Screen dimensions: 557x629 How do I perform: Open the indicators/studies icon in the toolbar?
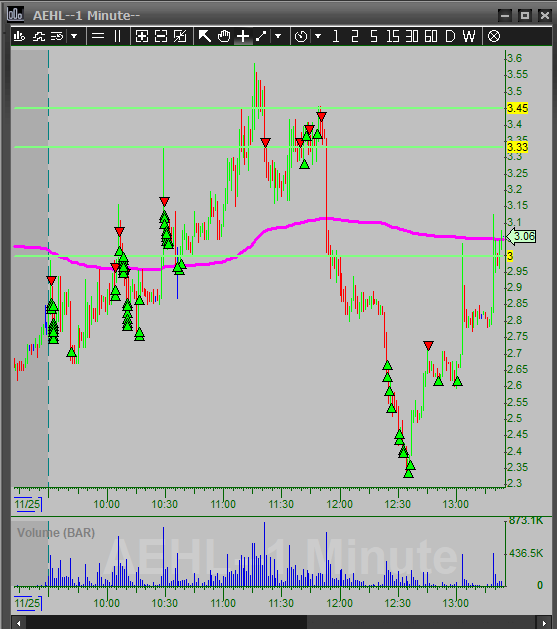[x=38, y=37]
